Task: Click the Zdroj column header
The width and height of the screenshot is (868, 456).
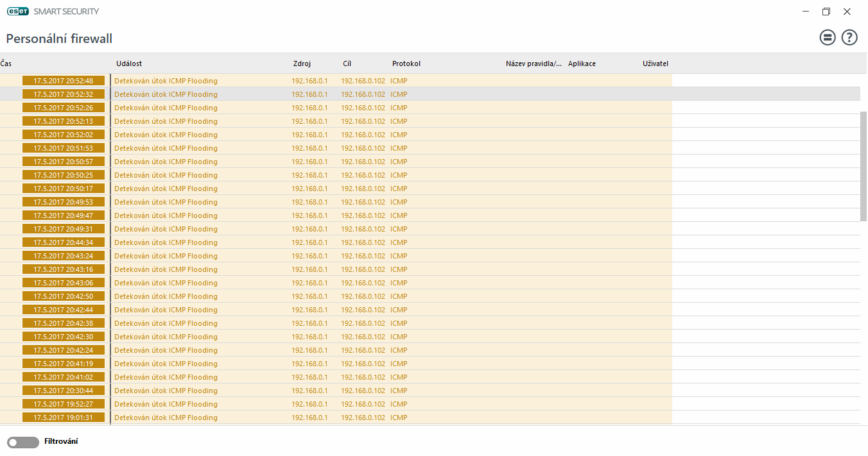Action: (x=302, y=63)
